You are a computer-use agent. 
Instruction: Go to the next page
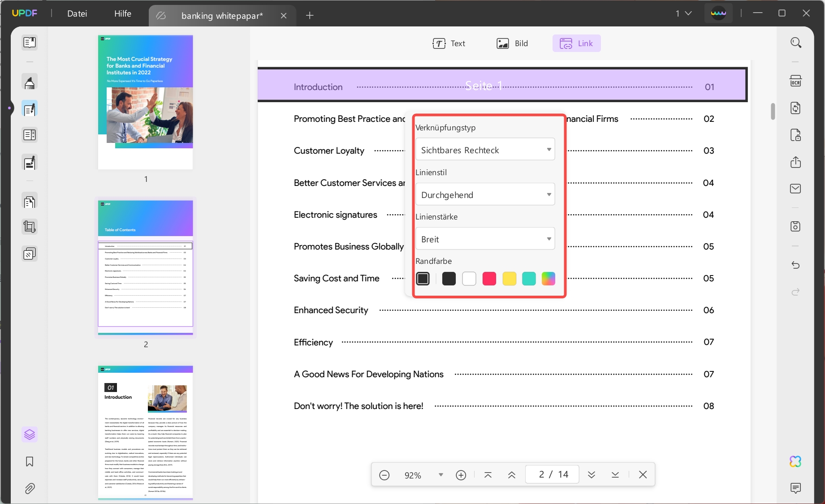[x=592, y=475]
